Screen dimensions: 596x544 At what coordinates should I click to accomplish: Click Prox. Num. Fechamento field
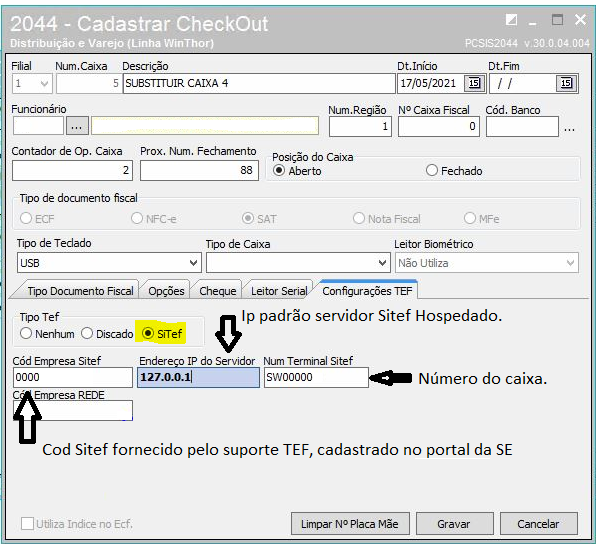(x=199, y=170)
